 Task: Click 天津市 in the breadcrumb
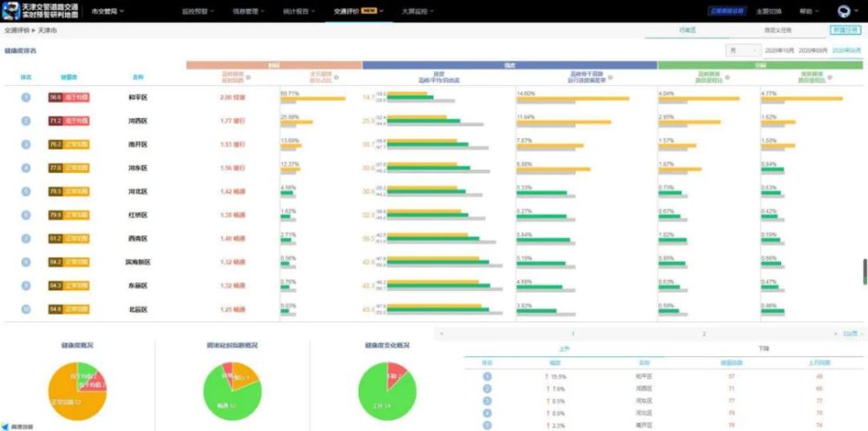tap(47, 30)
